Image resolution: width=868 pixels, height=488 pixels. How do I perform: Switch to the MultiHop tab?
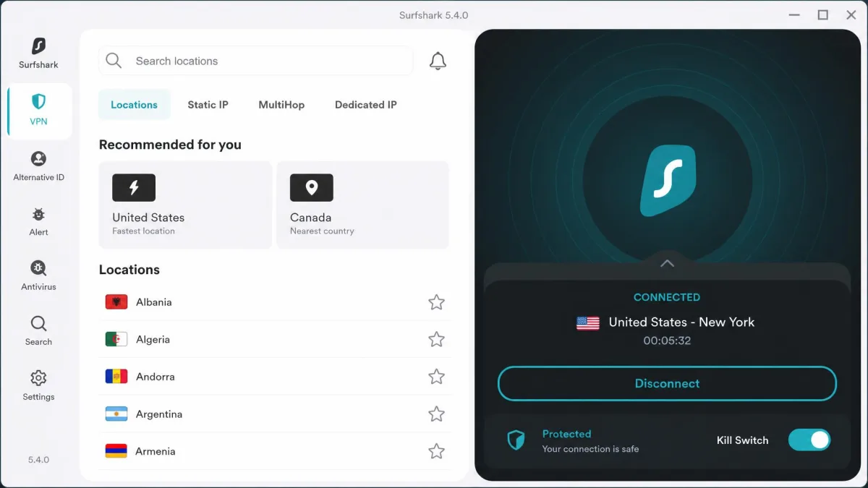[x=281, y=105]
